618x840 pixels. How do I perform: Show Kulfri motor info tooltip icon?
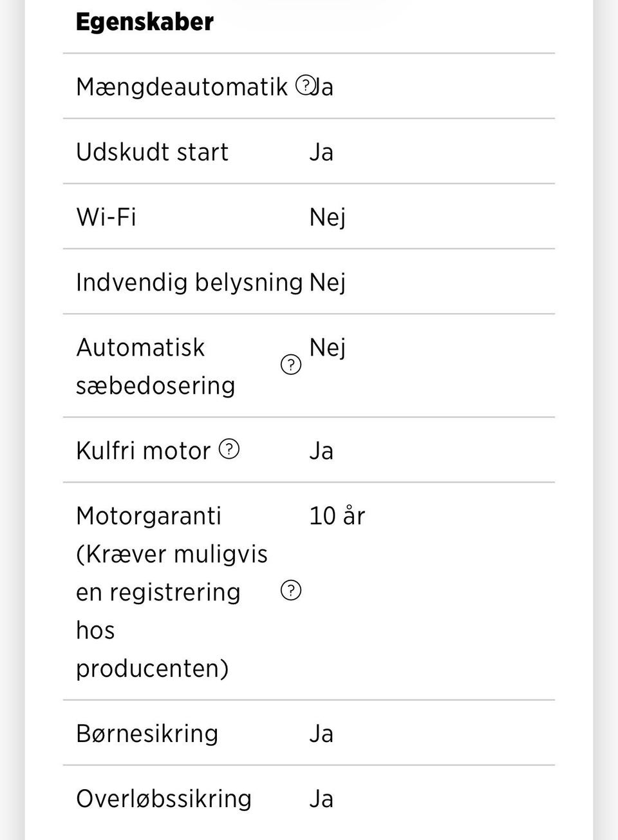tap(229, 449)
